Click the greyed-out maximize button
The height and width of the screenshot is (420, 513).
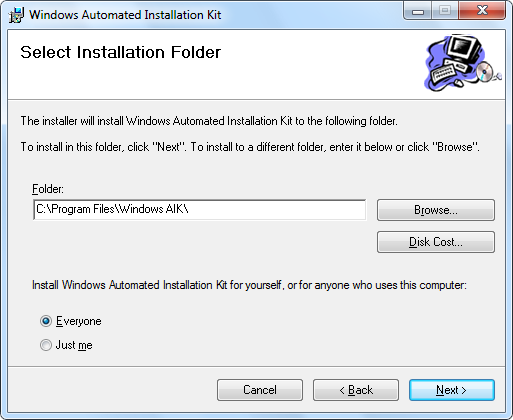pyautogui.click(x=445, y=11)
